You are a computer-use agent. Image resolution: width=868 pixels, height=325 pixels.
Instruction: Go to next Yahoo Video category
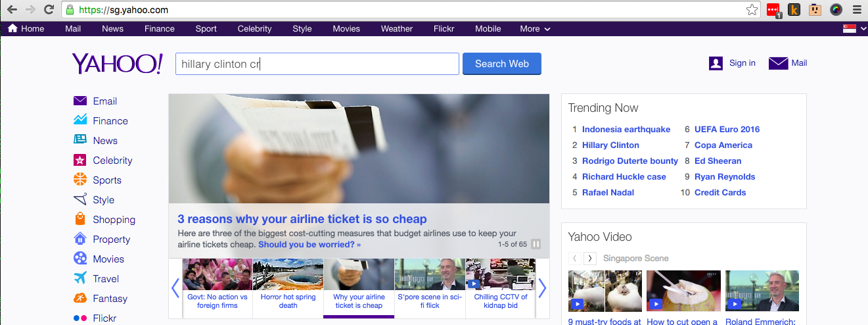(x=590, y=259)
